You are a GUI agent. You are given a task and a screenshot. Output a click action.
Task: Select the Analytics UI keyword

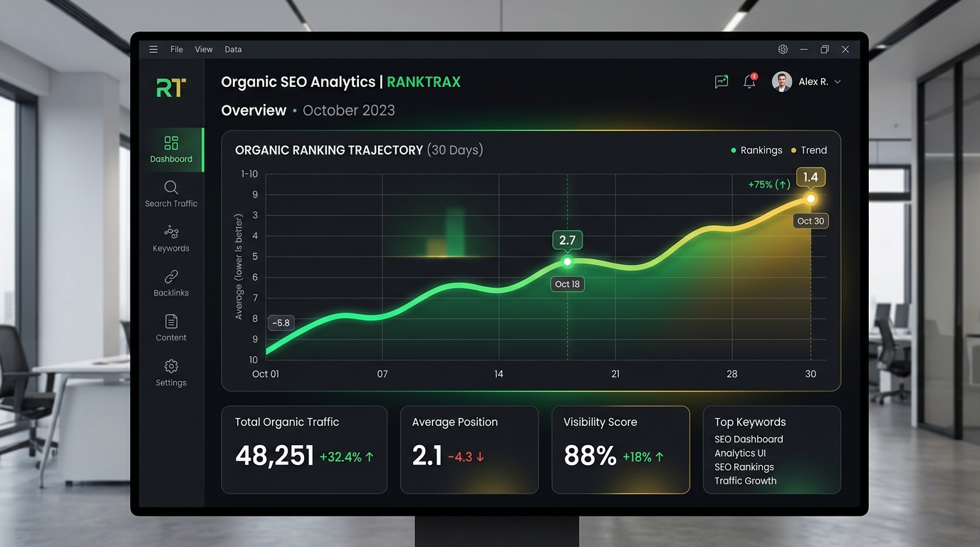pos(740,453)
